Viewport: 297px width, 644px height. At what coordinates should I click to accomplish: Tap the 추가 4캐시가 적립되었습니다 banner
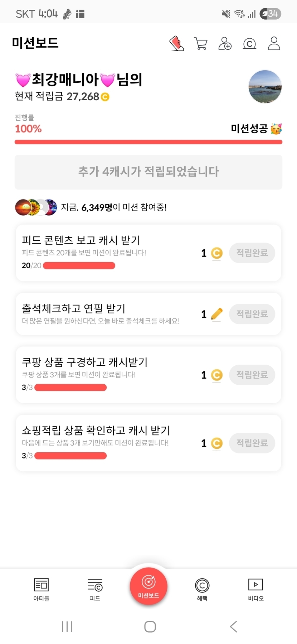coord(148,172)
